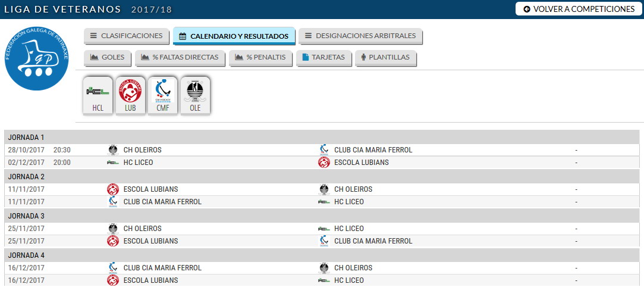
Task: Click CH OLEIROS home name in Jornada 3
Action: click(143, 229)
